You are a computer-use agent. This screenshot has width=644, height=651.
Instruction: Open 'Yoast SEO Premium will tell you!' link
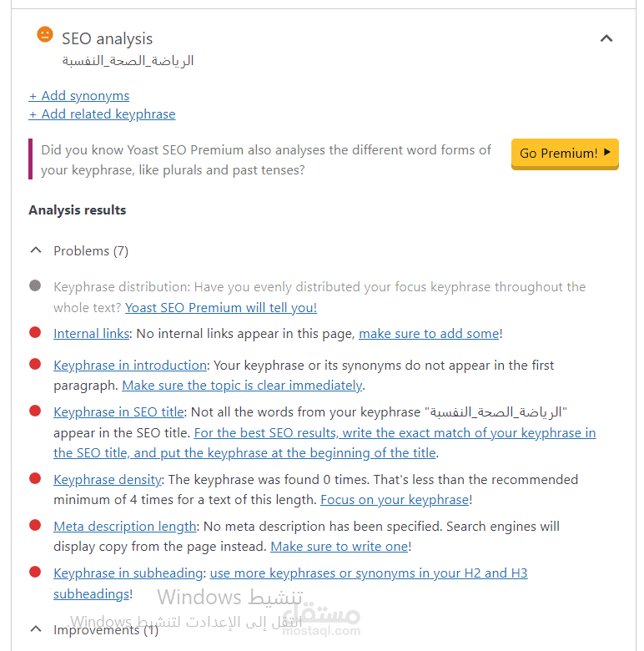pyautogui.click(x=221, y=308)
